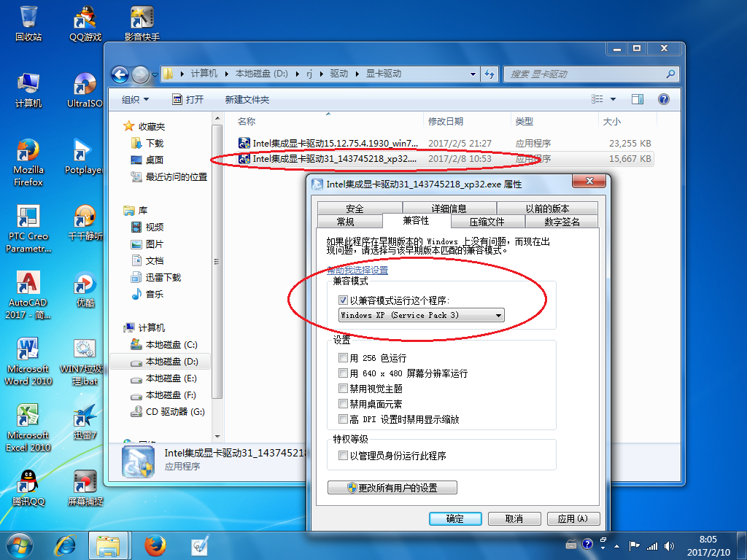Enable 用 640 x 480 屏幕分辨率运行
The width and height of the screenshot is (747, 560).
coord(343,373)
